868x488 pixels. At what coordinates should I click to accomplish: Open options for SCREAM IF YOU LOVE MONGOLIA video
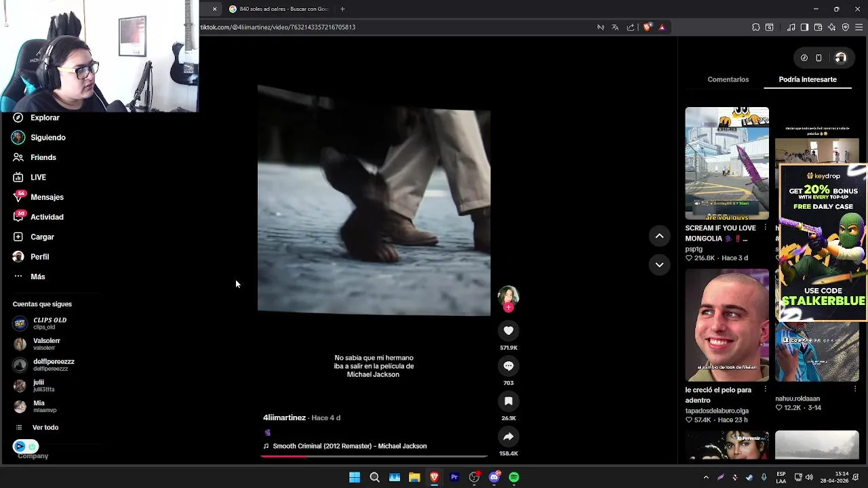tap(766, 228)
